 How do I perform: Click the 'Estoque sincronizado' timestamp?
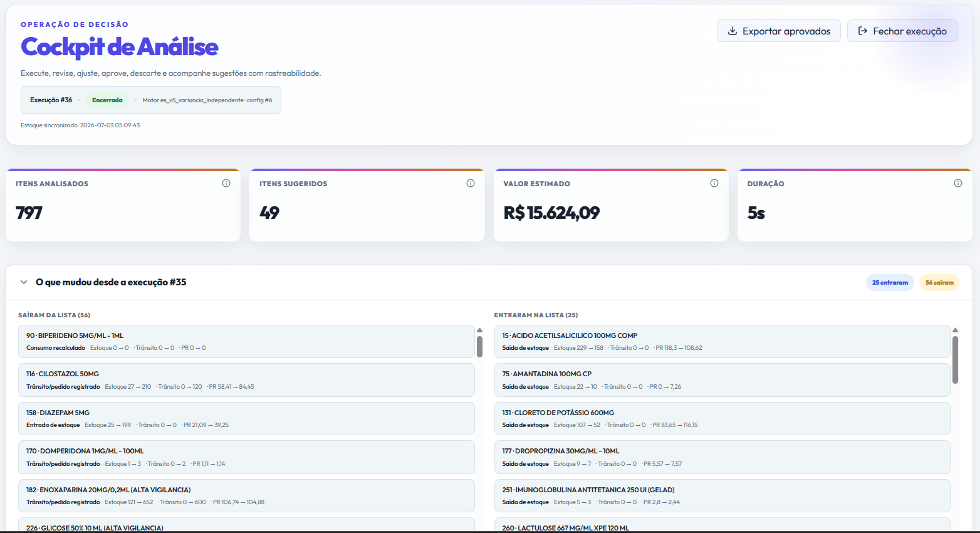(80, 125)
